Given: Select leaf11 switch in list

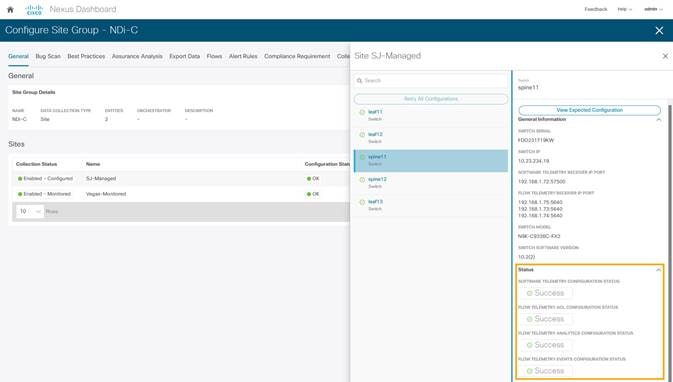Looking at the screenshot, I should pos(430,115).
